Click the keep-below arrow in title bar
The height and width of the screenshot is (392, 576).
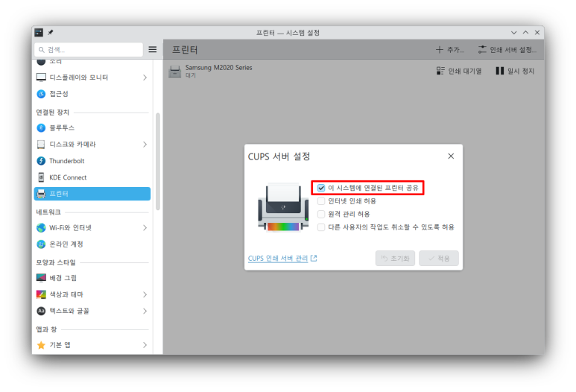pyautogui.click(x=513, y=32)
